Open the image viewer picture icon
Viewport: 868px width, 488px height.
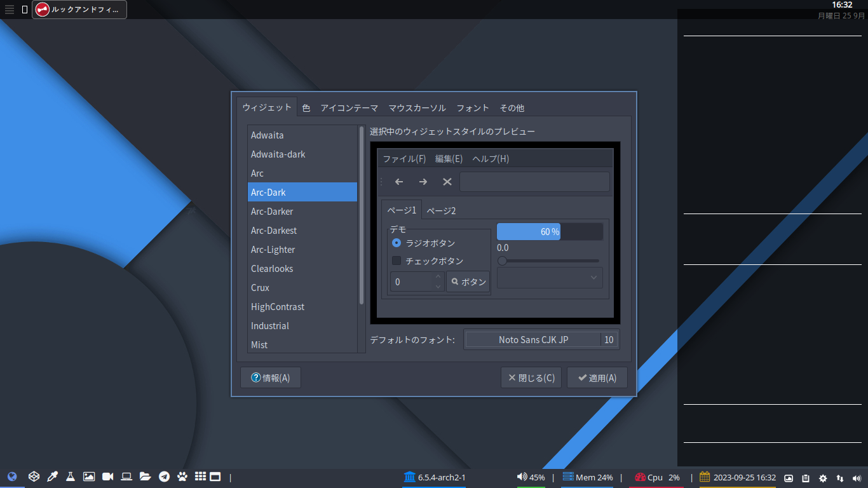(x=89, y=477)
